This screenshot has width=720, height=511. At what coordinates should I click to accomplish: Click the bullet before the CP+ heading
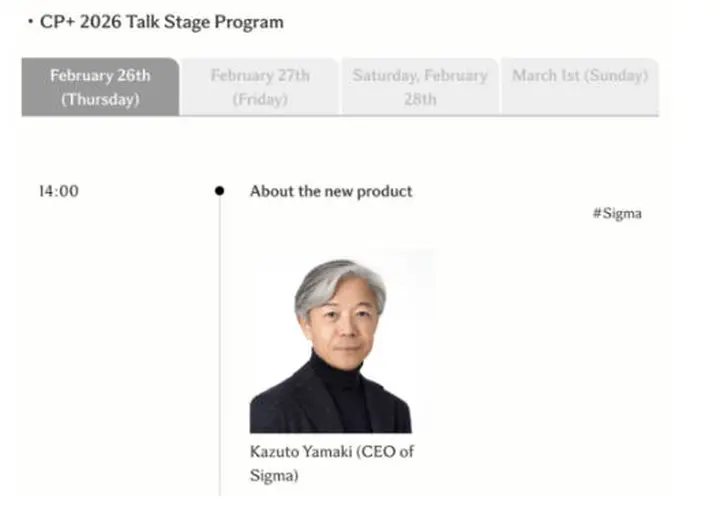(x=30, y=22)
